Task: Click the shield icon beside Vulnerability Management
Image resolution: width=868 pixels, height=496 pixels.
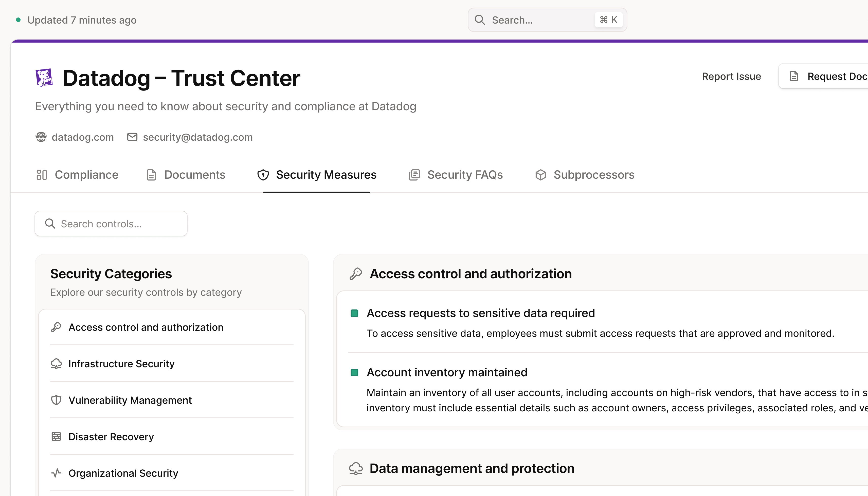Action: pyautogui.click(x=56, y=400)
